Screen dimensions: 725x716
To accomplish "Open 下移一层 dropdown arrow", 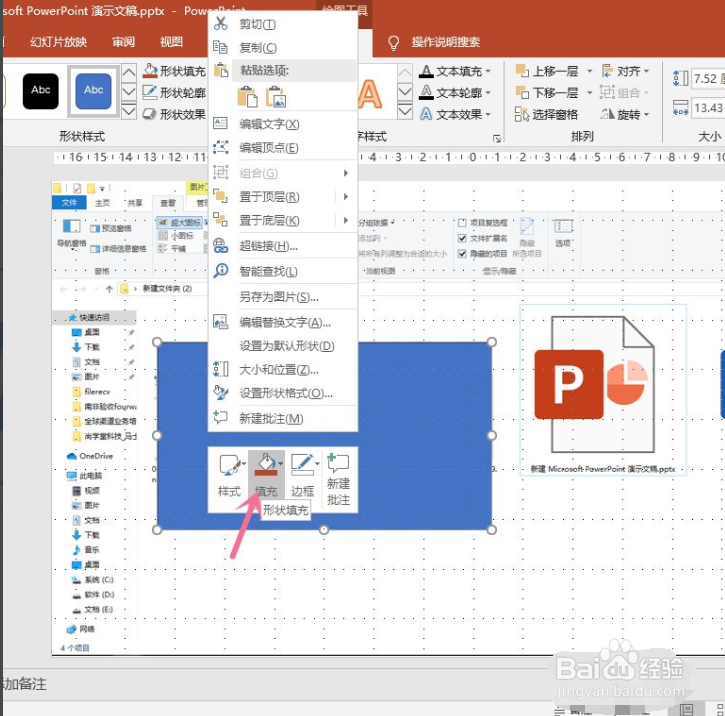I will (x=590, y=93).
